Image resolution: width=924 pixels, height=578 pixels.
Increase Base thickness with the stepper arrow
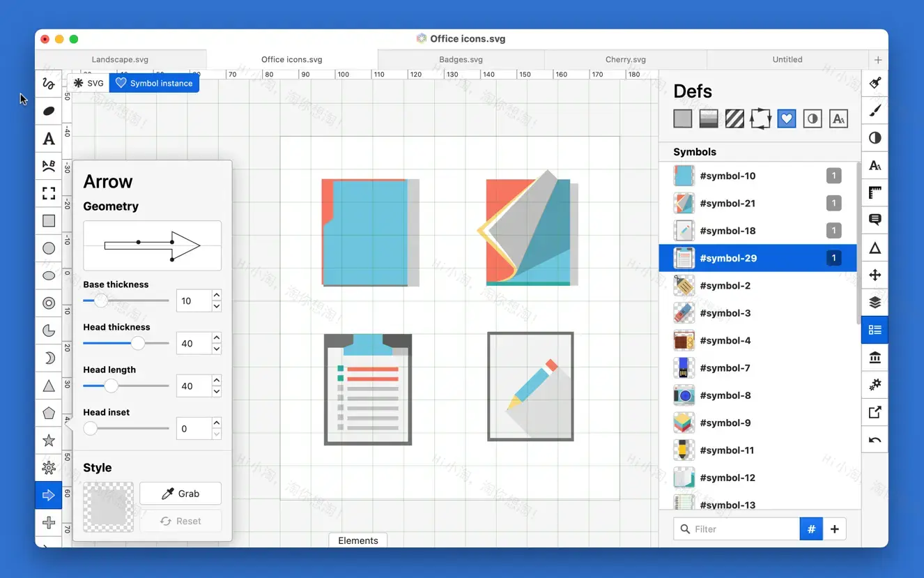(x=216, y=296)
